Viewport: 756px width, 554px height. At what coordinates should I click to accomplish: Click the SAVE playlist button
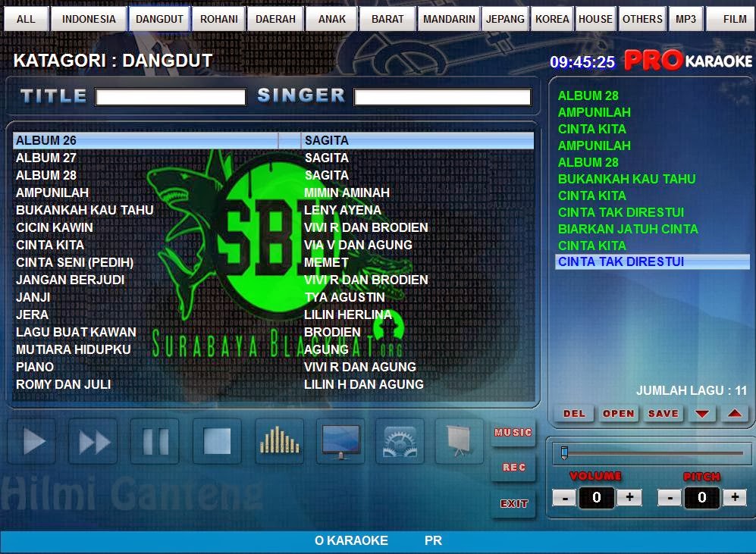pos(663,413)
